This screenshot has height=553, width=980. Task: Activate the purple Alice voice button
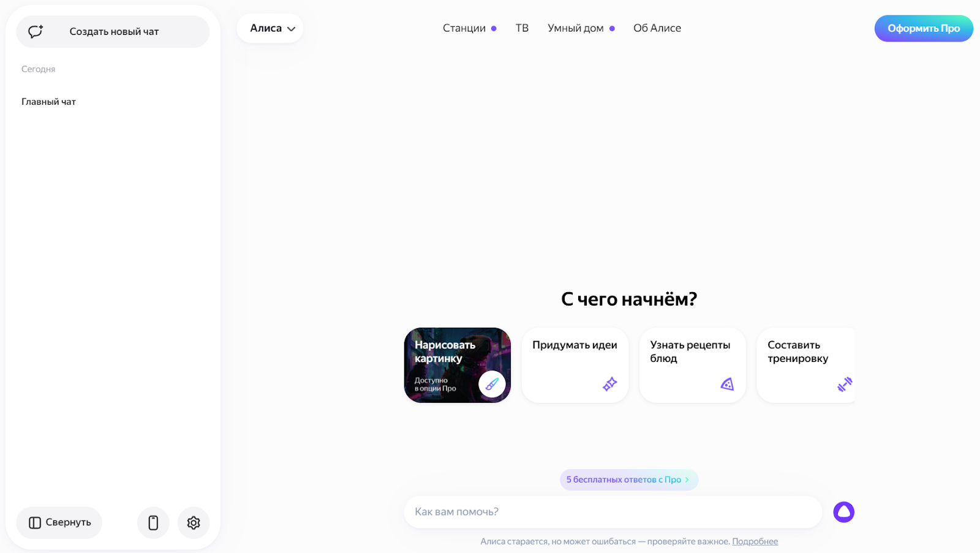843,512
